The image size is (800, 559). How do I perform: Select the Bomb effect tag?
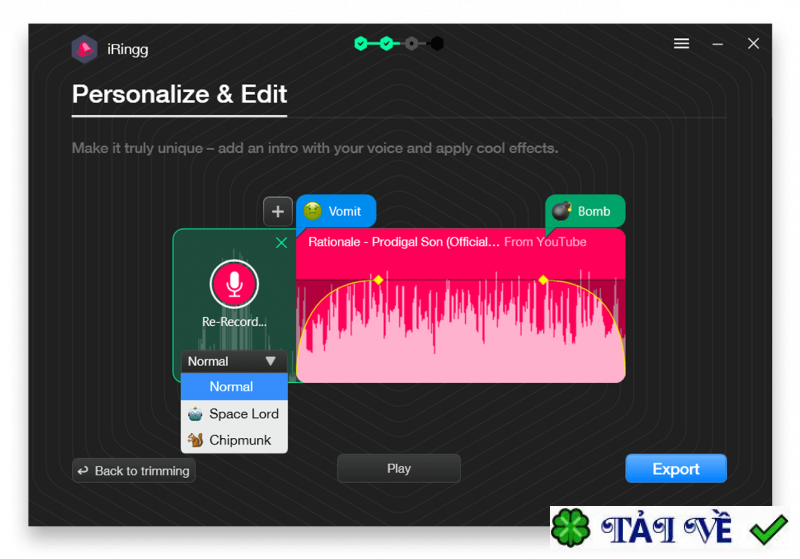tap(585, 211)
